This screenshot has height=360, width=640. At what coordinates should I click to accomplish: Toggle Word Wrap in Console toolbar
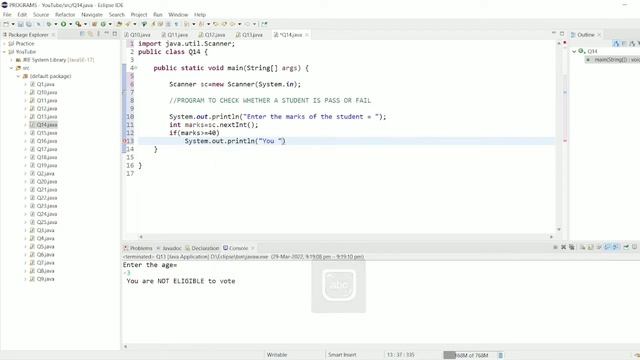coord(599,247)
